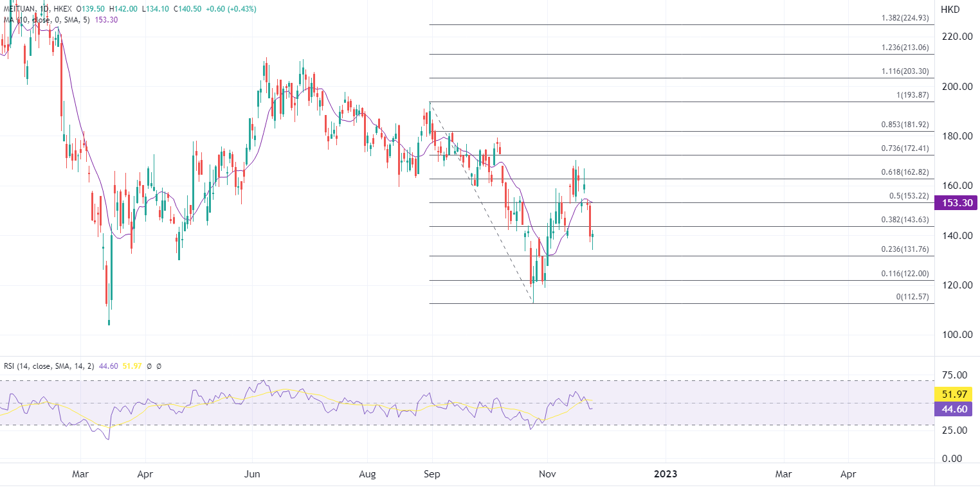Viewport: 980px width, 487px height.
Task: Click the RSI legend value 51.97
Action: (x=132, y=366)
